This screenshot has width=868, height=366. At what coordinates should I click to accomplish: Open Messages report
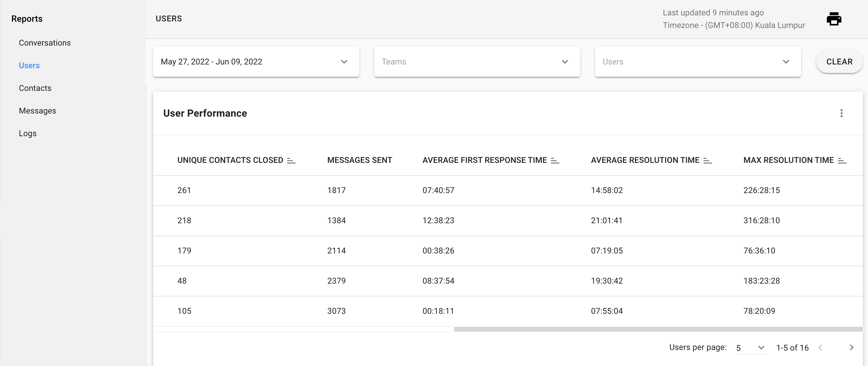point(37,111)
